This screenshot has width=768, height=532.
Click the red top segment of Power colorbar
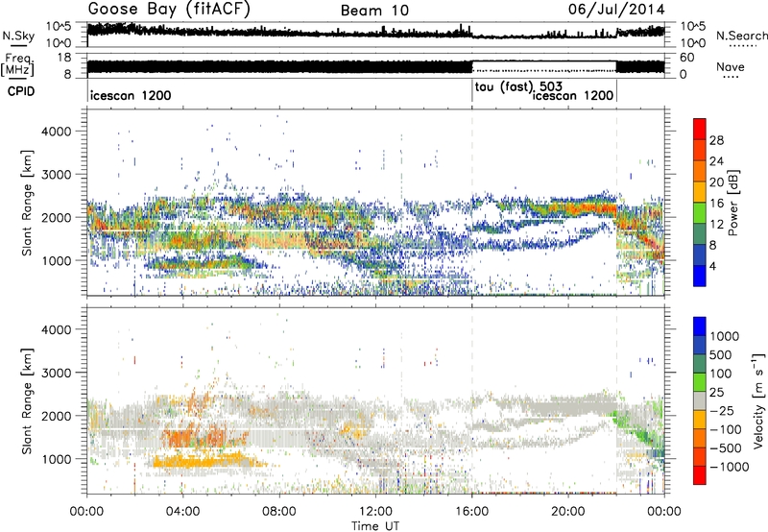tap(700, 129)
